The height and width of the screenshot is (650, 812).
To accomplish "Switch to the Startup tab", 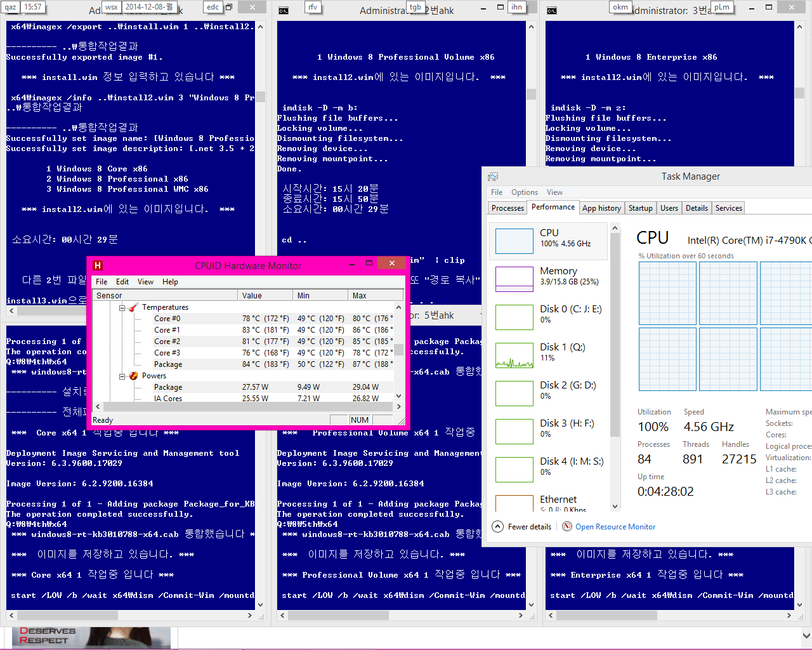I will pos(641,208).
